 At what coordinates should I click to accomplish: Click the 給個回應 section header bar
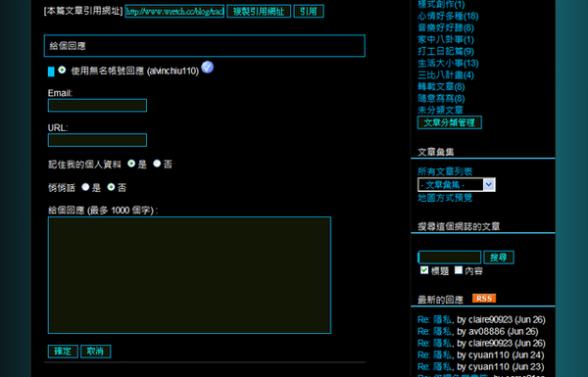coord(205,46)
